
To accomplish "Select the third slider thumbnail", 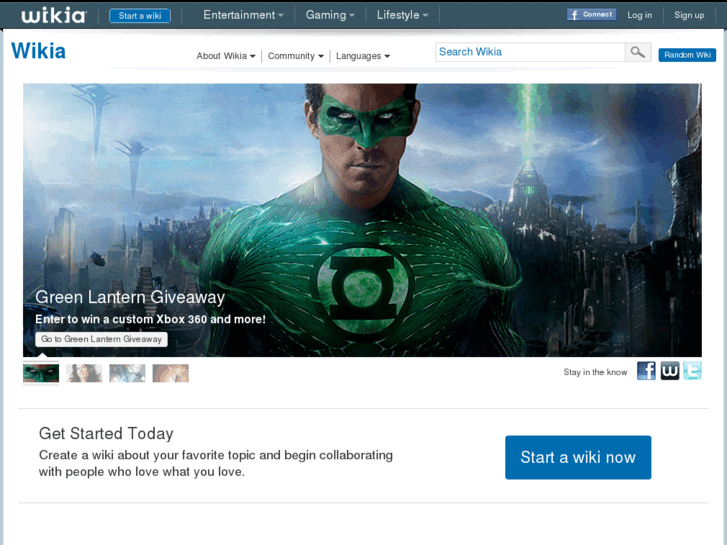I will [127, 373].
